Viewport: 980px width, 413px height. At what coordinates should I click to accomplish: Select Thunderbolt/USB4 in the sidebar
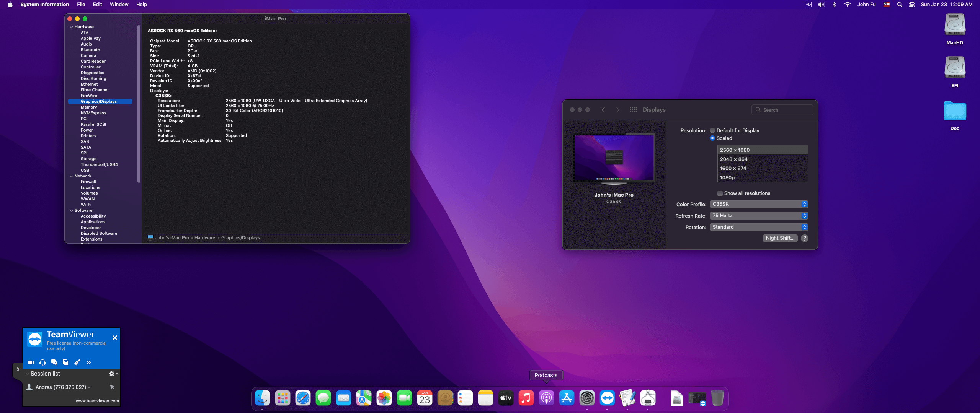click(x=99, y=164)
